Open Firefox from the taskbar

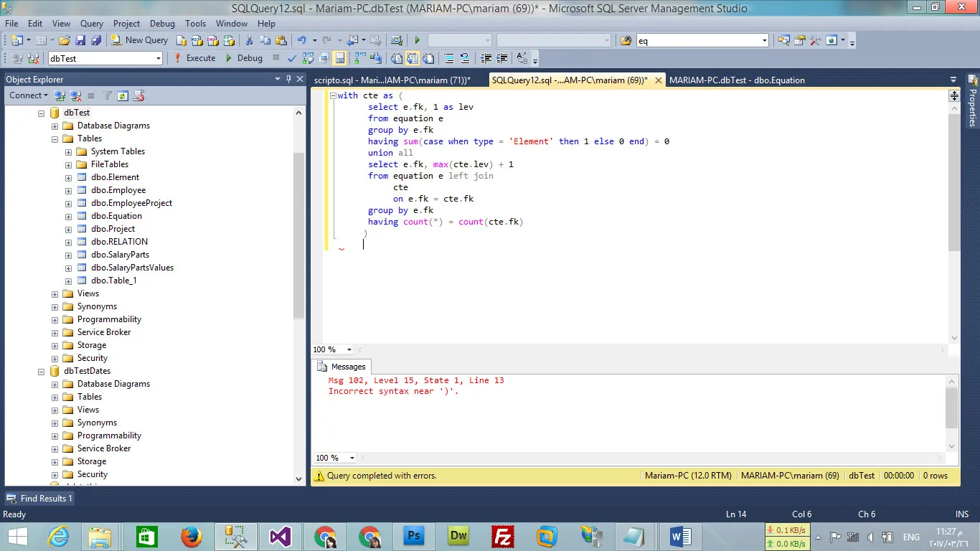coord(191,536)
